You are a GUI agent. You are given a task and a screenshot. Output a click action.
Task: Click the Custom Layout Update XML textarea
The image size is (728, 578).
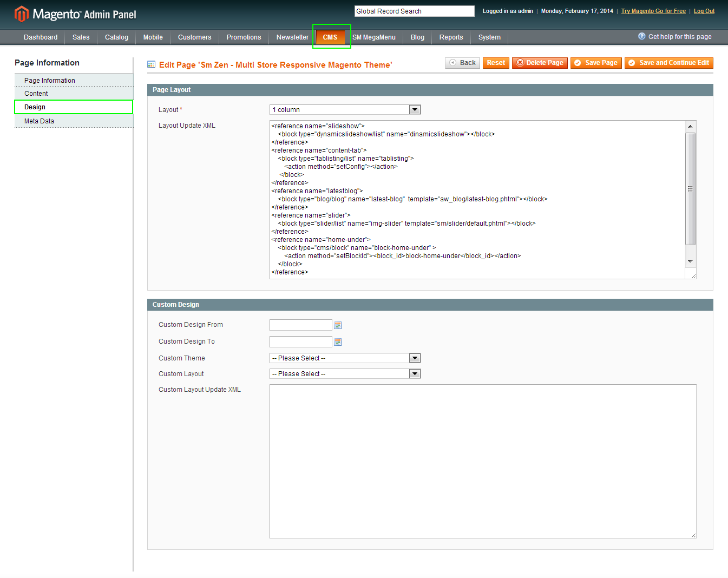pyautogui.click(x=483, y=462)
